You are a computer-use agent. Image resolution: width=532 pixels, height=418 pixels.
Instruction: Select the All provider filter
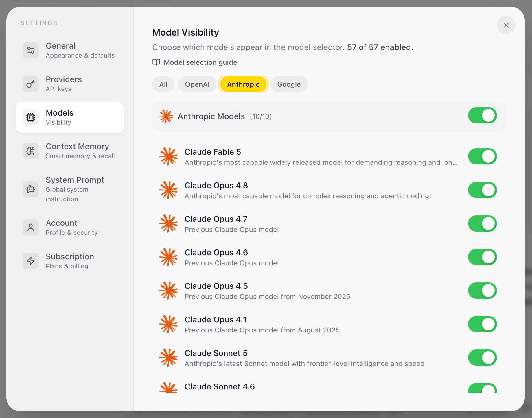(163, 84)
